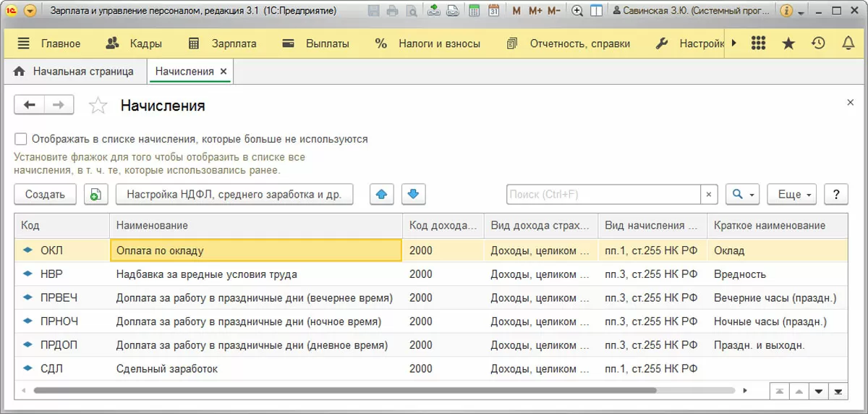Open the Зарплата menu section
This screenshot has width=868, height=414.
222,43
